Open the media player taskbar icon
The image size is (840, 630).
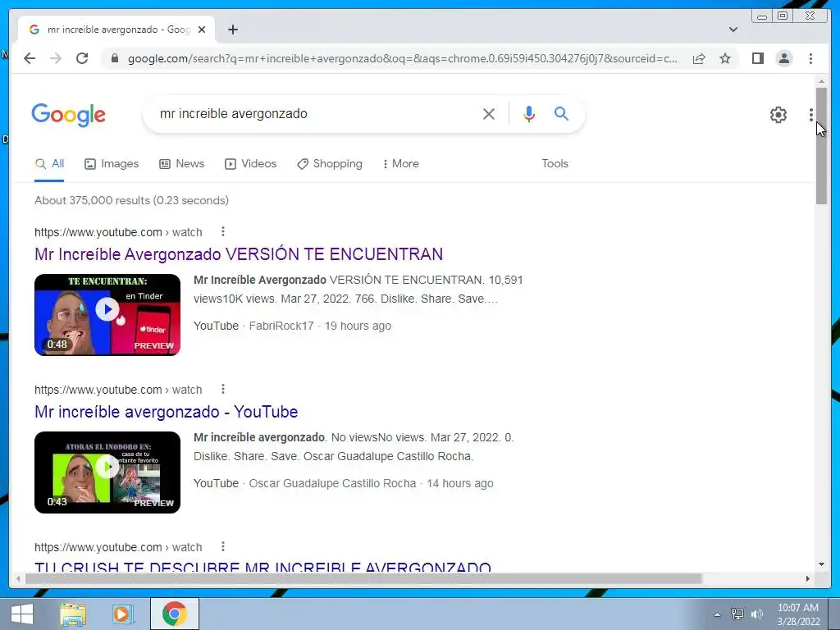pyautogui.click(x=123, y=614)
